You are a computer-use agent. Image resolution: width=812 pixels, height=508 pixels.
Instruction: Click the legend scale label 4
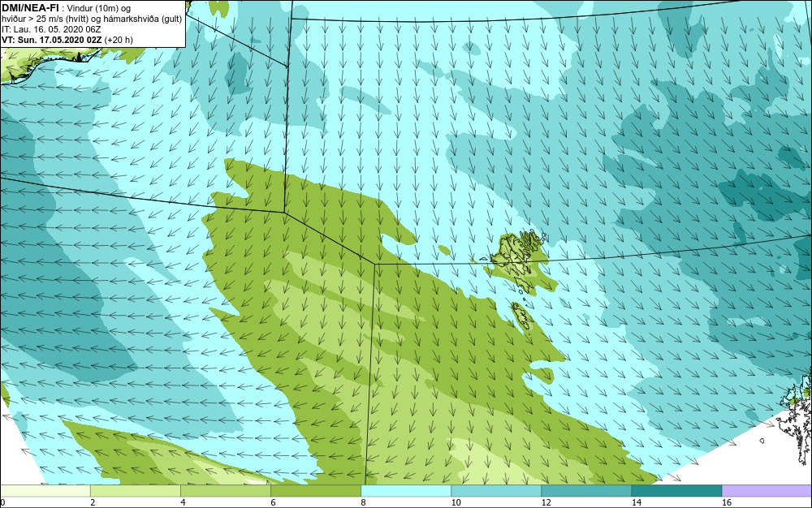coord(183,502)
